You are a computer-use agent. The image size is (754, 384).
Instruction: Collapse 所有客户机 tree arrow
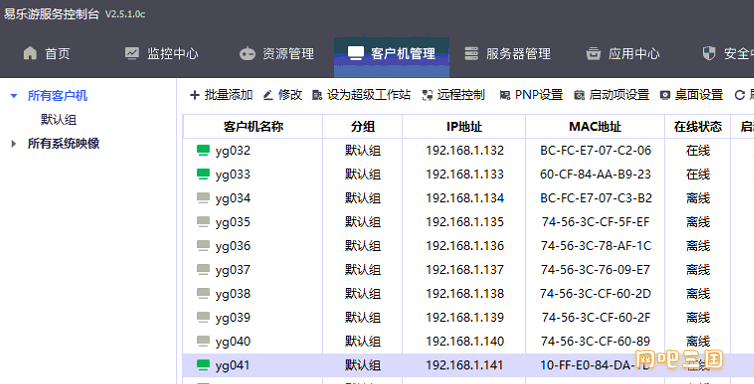[x=14, y=96]
